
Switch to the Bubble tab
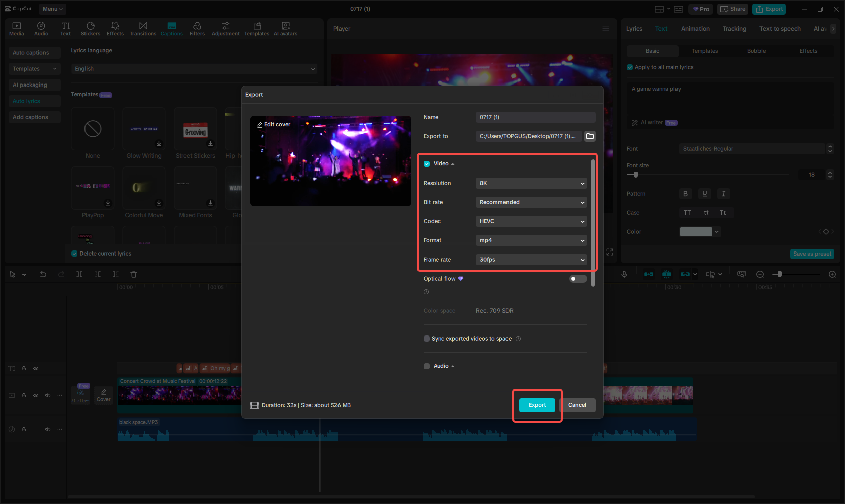click(x=756, y=51)
